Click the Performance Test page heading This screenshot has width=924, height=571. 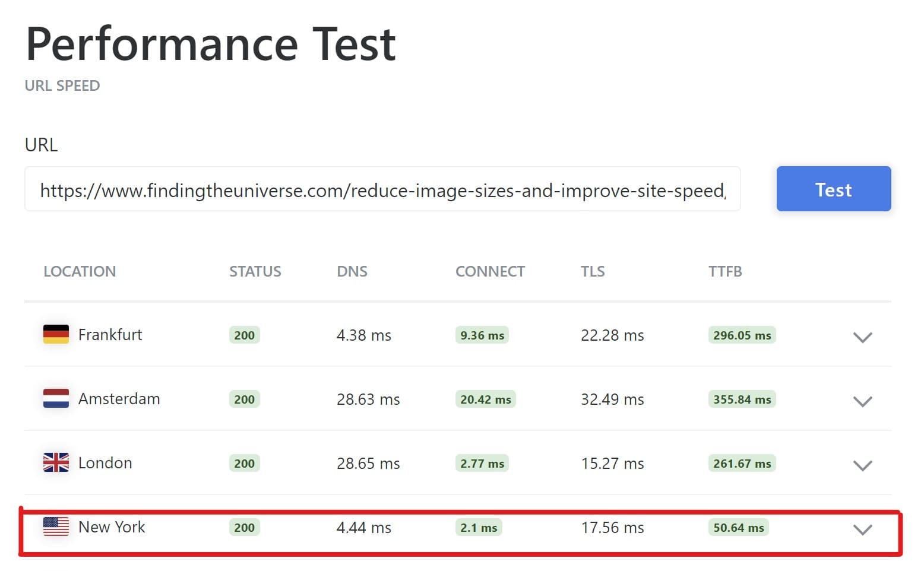[x=211, y=44]
